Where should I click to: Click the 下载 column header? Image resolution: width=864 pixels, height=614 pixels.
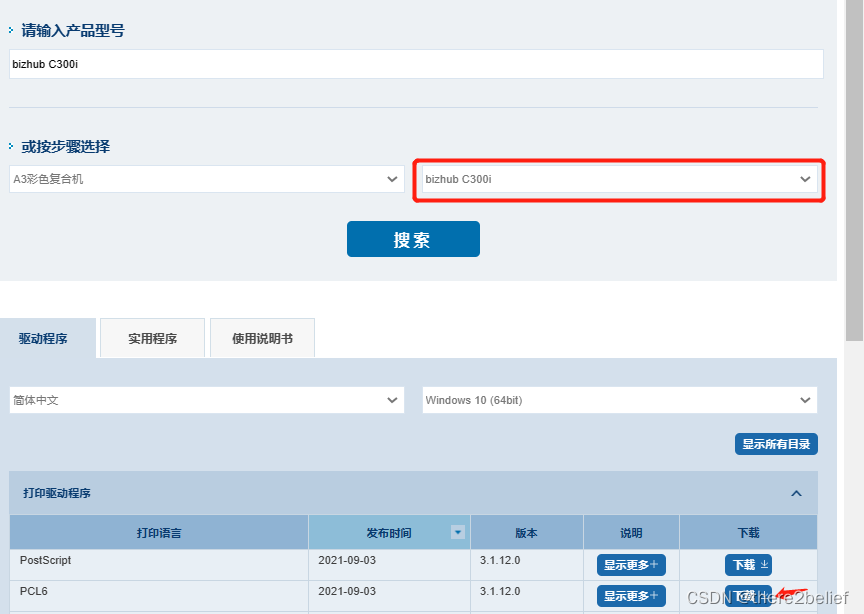pyautogui.click(x=748, y=533)
